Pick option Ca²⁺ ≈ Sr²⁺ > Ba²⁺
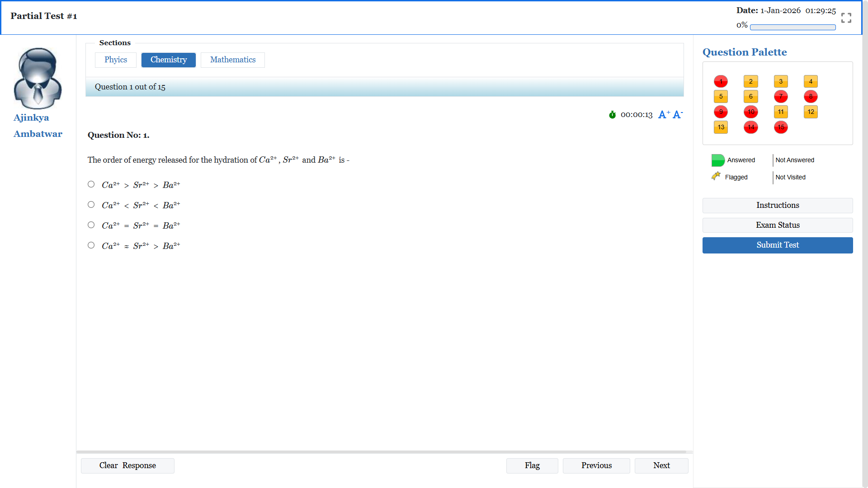This screenshot has height=488, width=868. [x=91, y=245]
